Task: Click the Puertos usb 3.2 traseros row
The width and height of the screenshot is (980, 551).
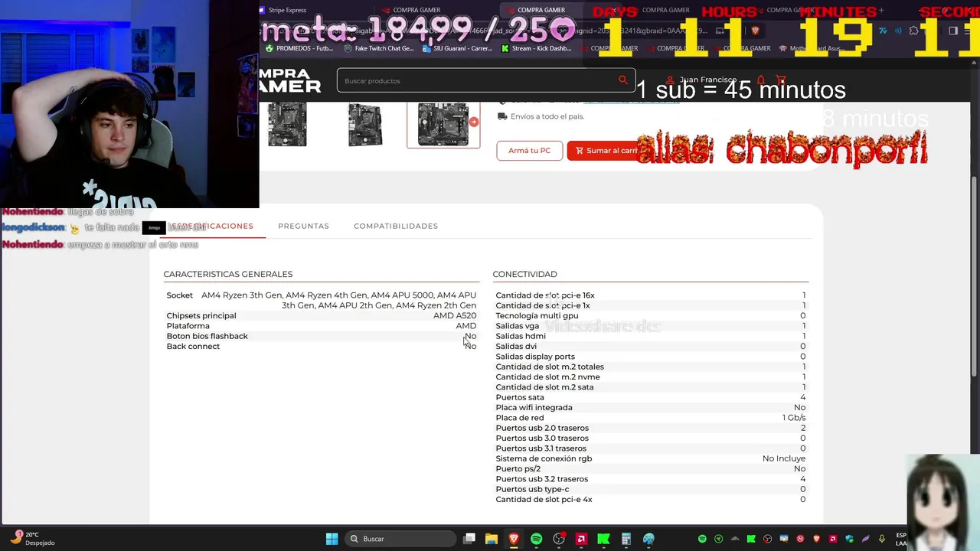Action: click(651, 478)
